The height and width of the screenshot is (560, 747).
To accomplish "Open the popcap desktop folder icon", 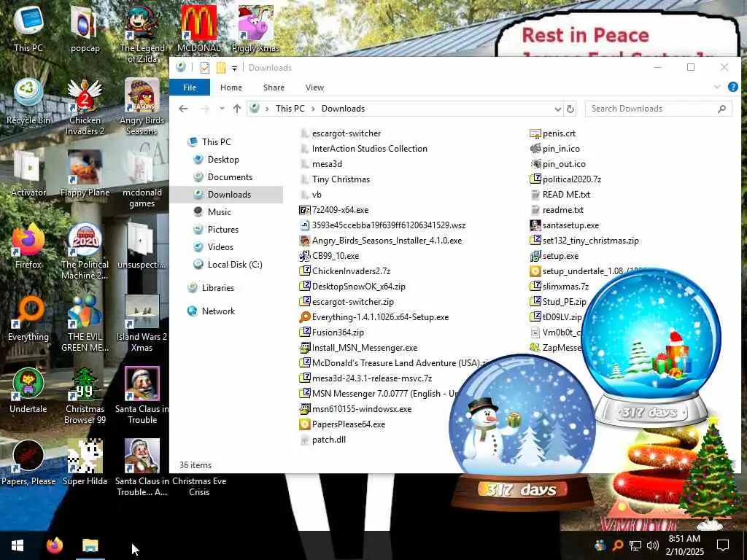I will 85,29.
